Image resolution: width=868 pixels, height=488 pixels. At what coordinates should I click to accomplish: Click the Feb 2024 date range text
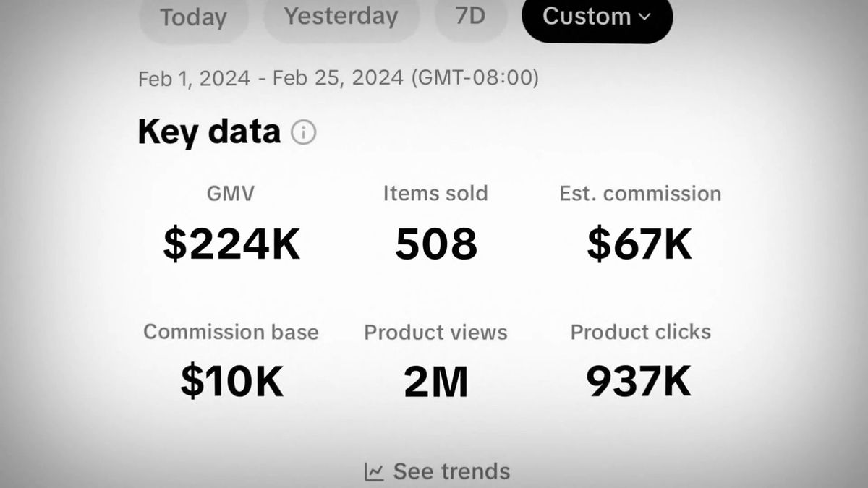pyautogui.click(x=338, y=78)
